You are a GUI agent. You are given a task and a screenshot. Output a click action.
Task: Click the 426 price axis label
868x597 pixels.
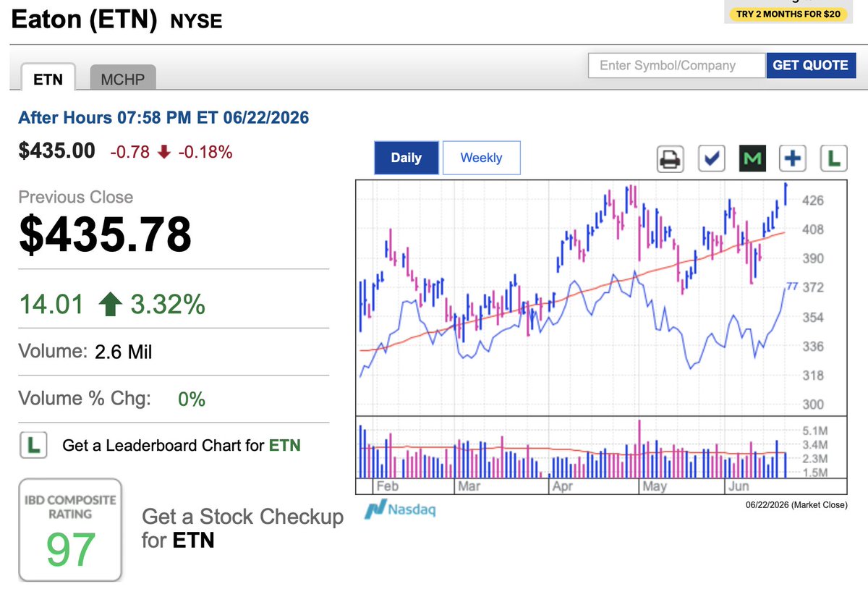814,200
